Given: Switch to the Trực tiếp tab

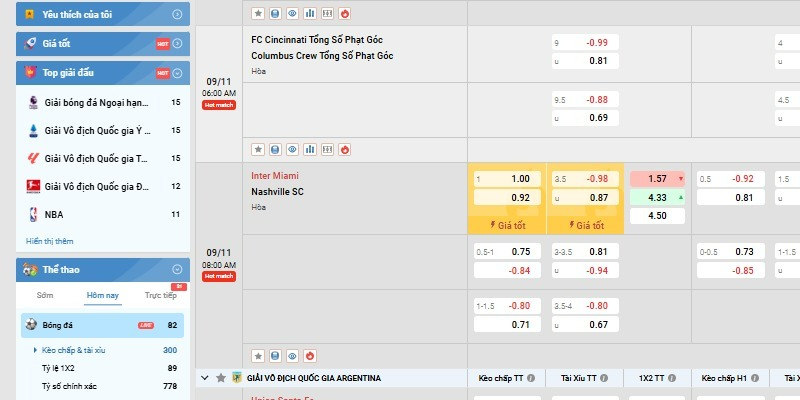Looking at the screenshot, I should [160, 295].
